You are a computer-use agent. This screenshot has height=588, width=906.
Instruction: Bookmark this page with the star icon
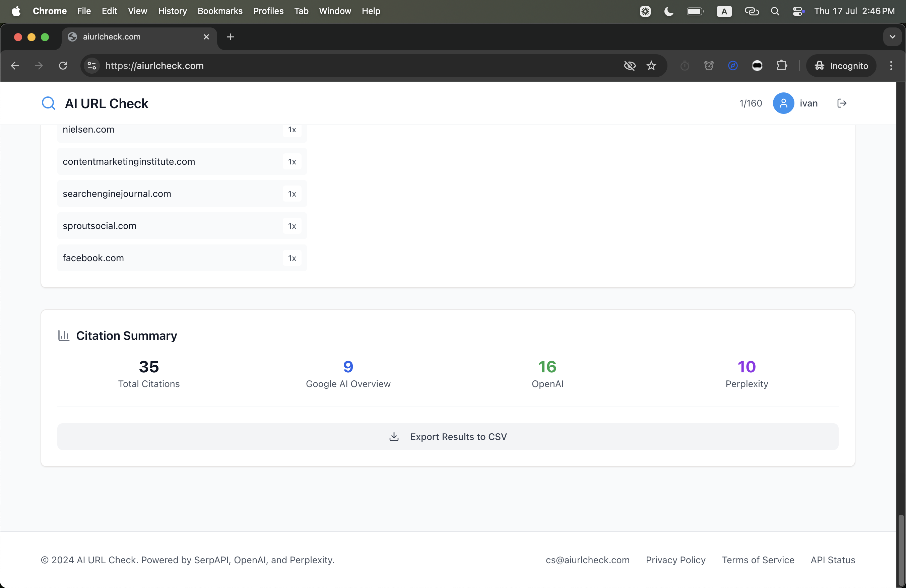point(651,66)
